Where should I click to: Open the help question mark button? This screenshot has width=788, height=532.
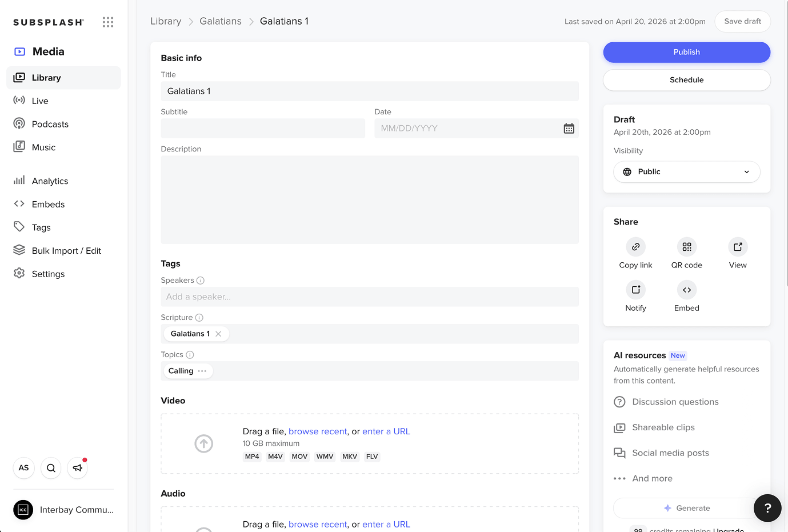767,508
